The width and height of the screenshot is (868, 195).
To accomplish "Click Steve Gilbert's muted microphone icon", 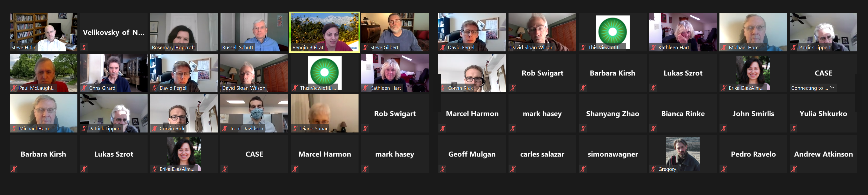I will point(365,47).
